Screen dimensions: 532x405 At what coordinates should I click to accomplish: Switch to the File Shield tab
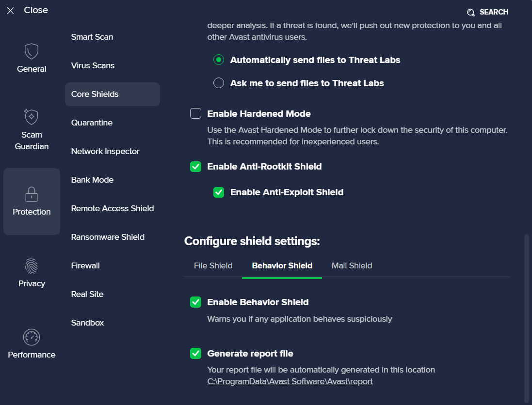click(x=213, y=265)
